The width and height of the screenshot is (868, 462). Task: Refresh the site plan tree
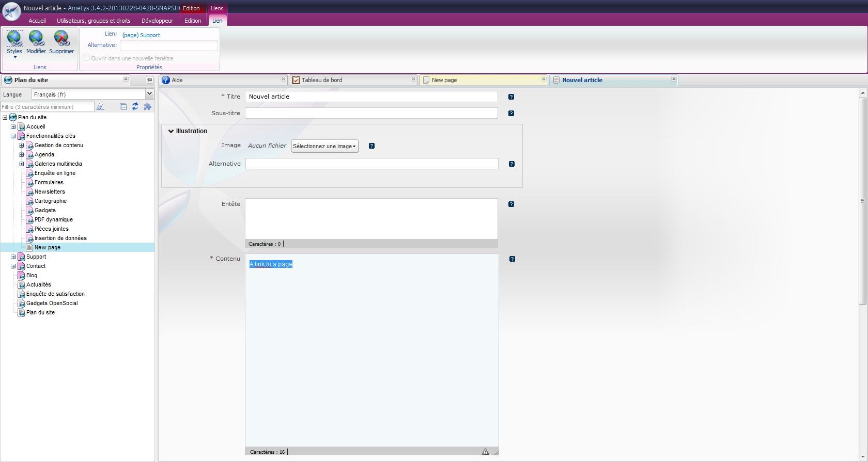point(135,106)
